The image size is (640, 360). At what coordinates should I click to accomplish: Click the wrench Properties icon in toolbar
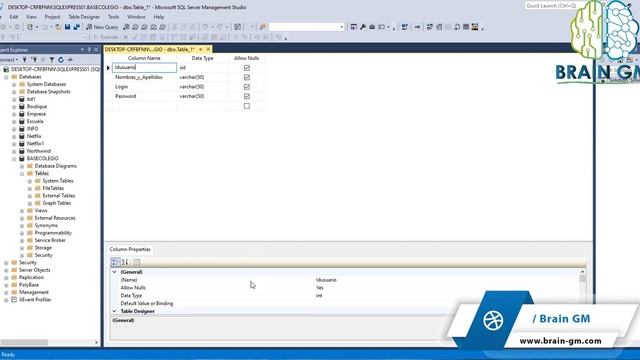[363, 27]
